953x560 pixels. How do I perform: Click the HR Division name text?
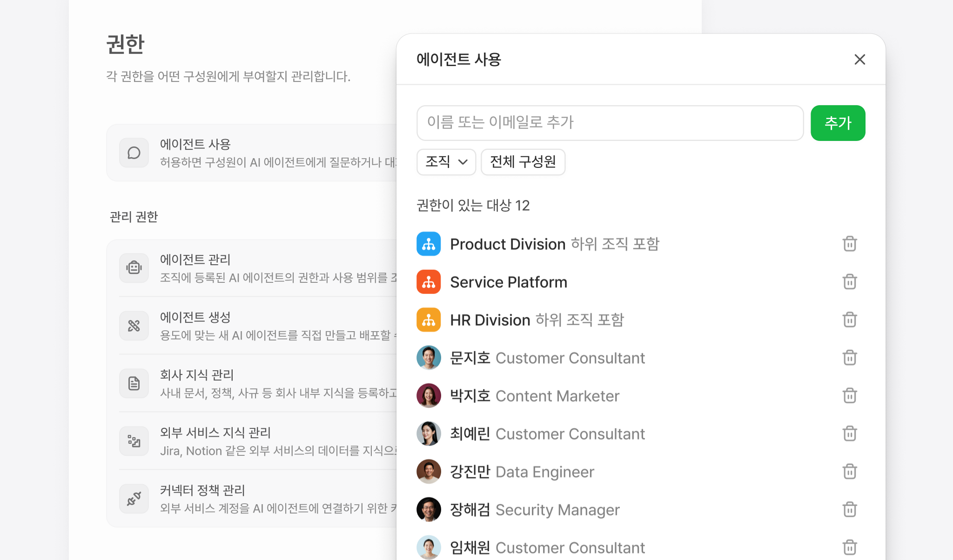click(490, 320)
